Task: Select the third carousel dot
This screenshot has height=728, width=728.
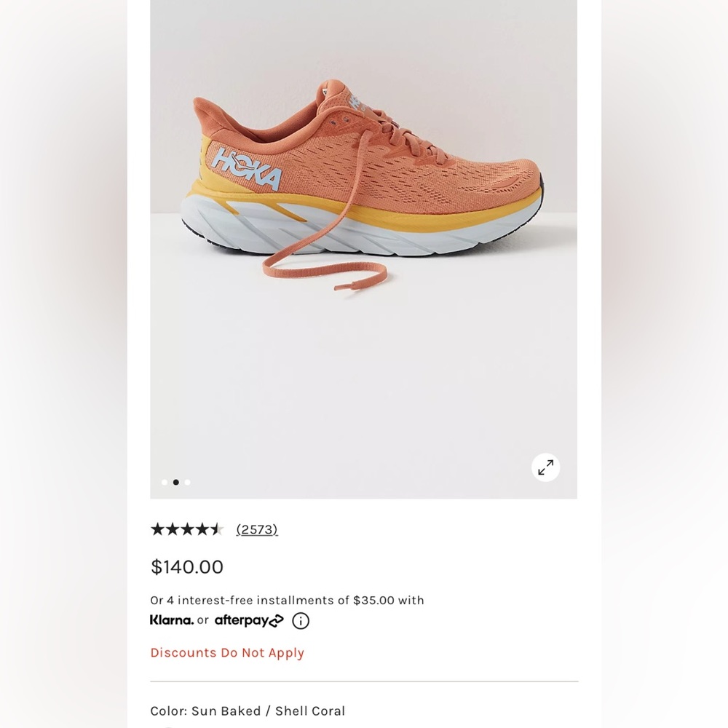Action: point(187,482)
